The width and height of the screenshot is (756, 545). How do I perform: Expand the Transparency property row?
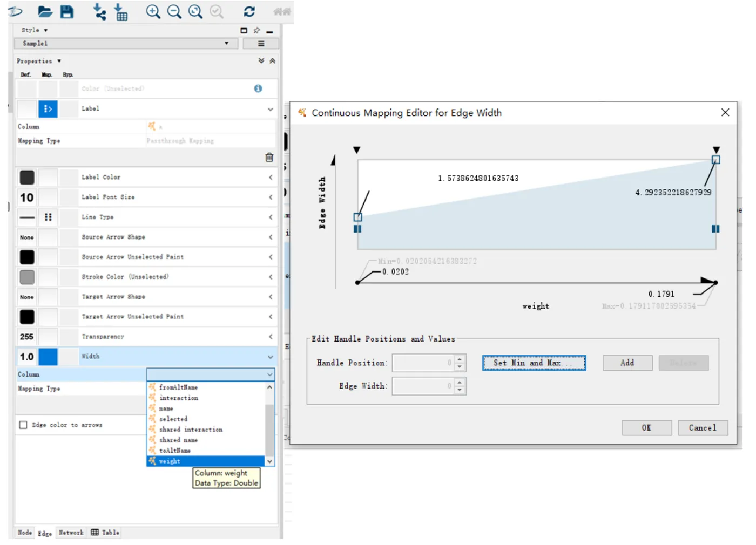coord(271,337)
